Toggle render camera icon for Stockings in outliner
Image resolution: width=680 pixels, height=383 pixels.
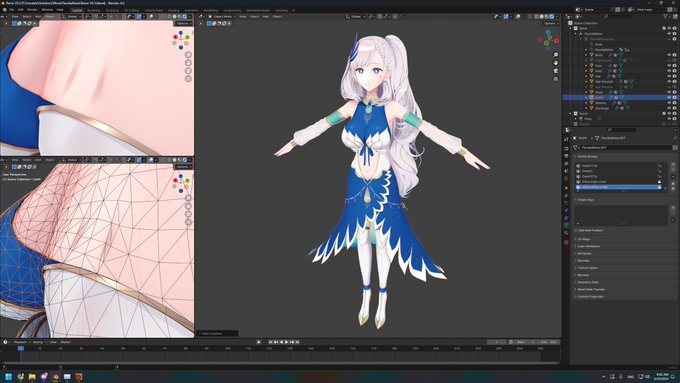click(674, 108)
